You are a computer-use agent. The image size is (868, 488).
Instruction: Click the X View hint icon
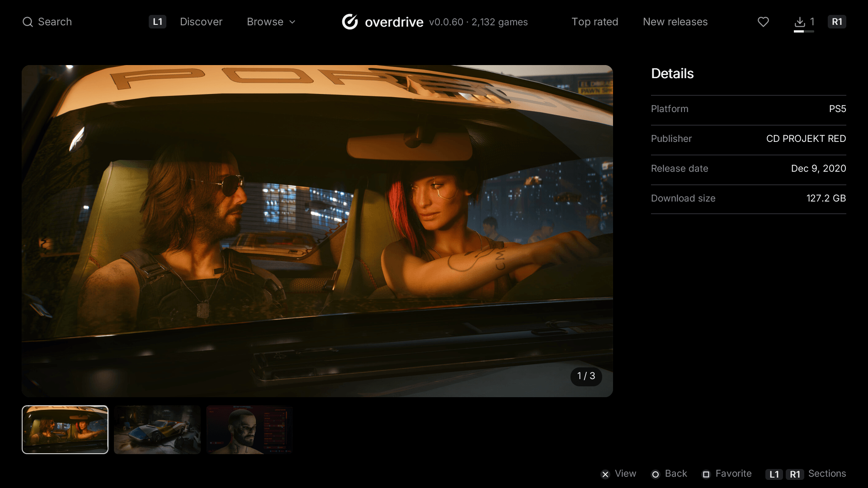click(x=605, y=474)
